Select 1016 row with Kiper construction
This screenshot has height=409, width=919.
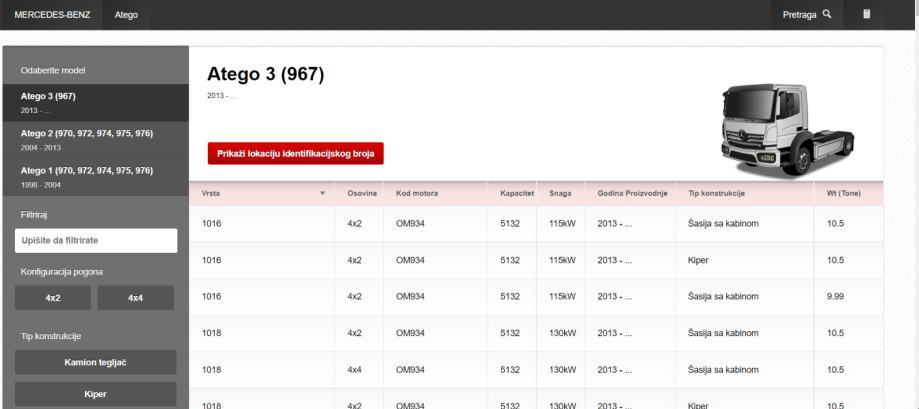point(536,260)
